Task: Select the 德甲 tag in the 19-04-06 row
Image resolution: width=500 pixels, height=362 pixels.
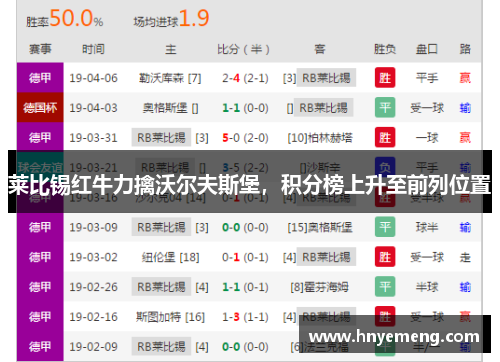Action: coord(40,78)
